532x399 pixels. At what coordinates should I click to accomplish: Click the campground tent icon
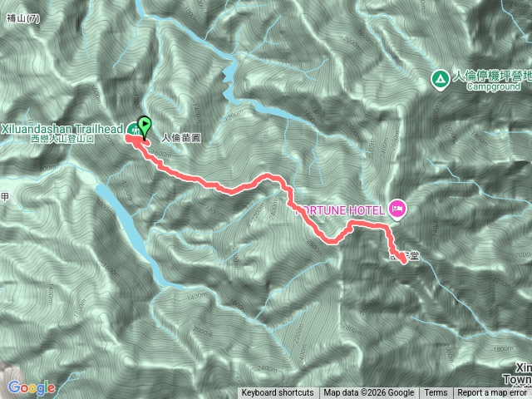point(440,80)
